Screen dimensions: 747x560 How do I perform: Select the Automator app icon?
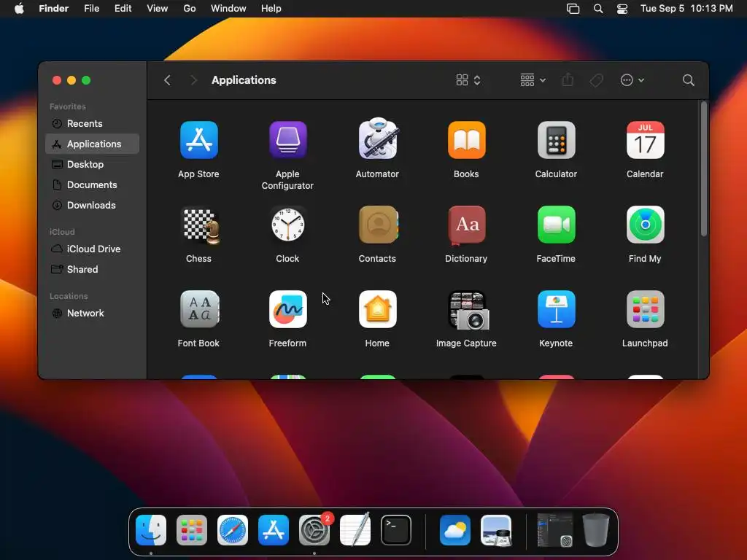pyautogui.click(x=377, y=139)
